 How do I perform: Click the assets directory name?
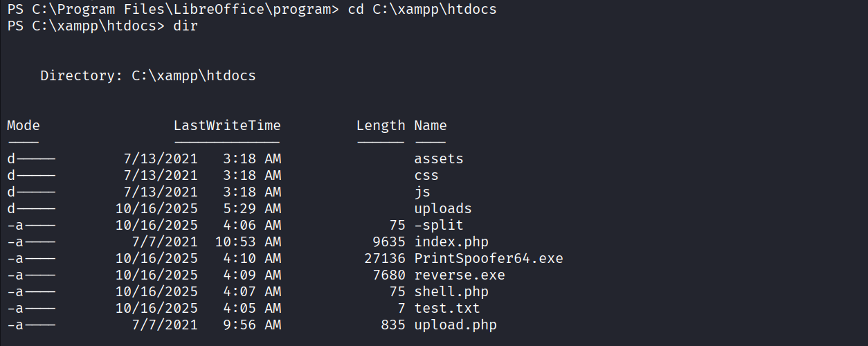click(439, 159)
